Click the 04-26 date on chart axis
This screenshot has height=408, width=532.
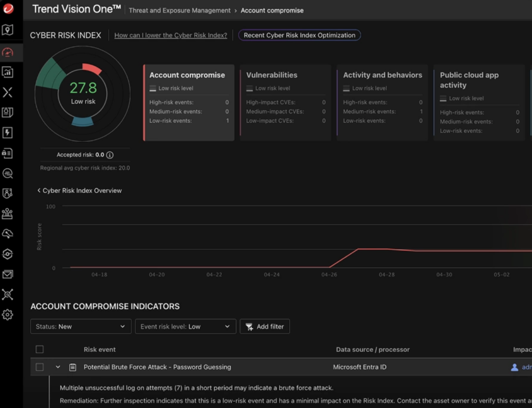329,274
